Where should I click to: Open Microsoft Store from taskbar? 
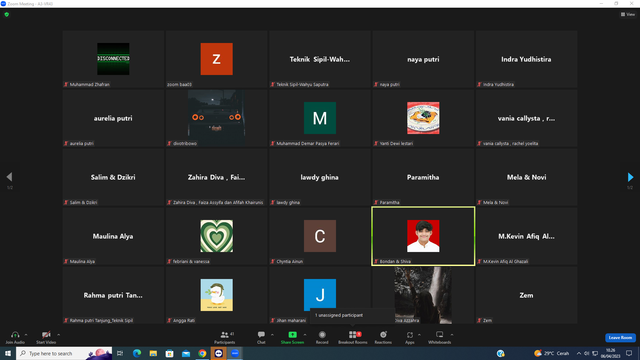(169, 353)
